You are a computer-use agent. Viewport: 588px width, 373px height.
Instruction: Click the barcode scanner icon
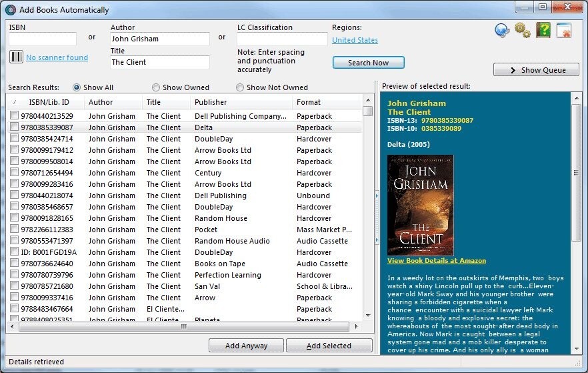pyautogui.click(x=16, y=57)
